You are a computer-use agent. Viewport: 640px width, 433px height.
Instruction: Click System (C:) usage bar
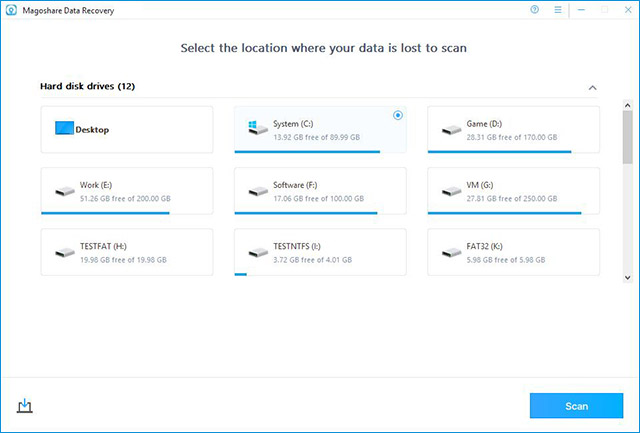coord(307,152)
